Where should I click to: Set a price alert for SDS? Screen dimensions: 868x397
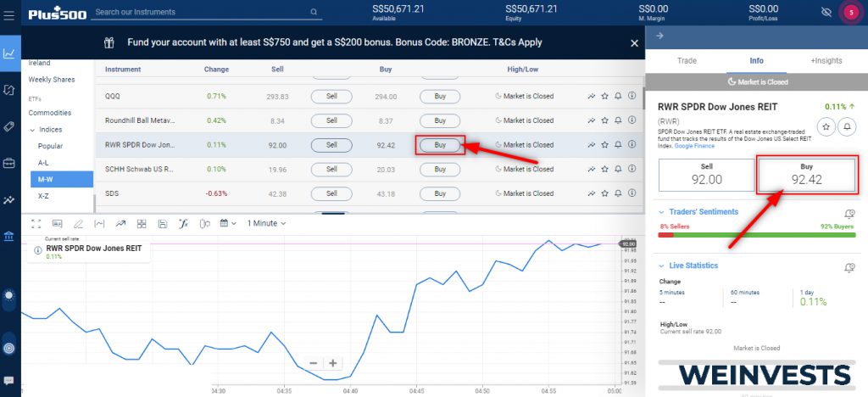pyautogui.click(x=618, y=193)
